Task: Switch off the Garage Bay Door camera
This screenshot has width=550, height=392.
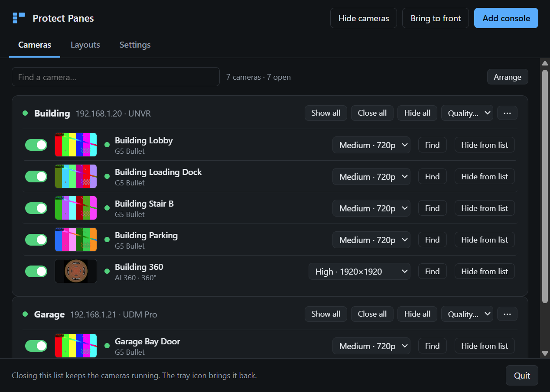Action: tap(36, 346)
